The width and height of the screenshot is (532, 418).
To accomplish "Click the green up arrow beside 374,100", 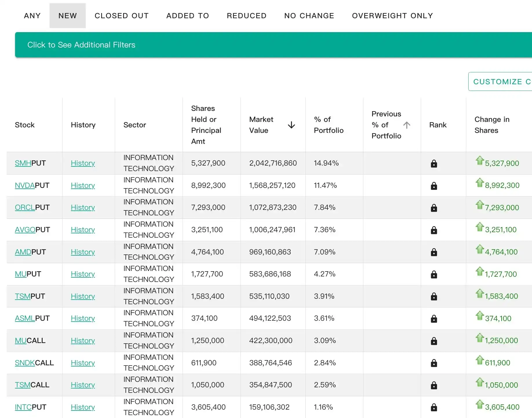I will [x=480, y=316].
